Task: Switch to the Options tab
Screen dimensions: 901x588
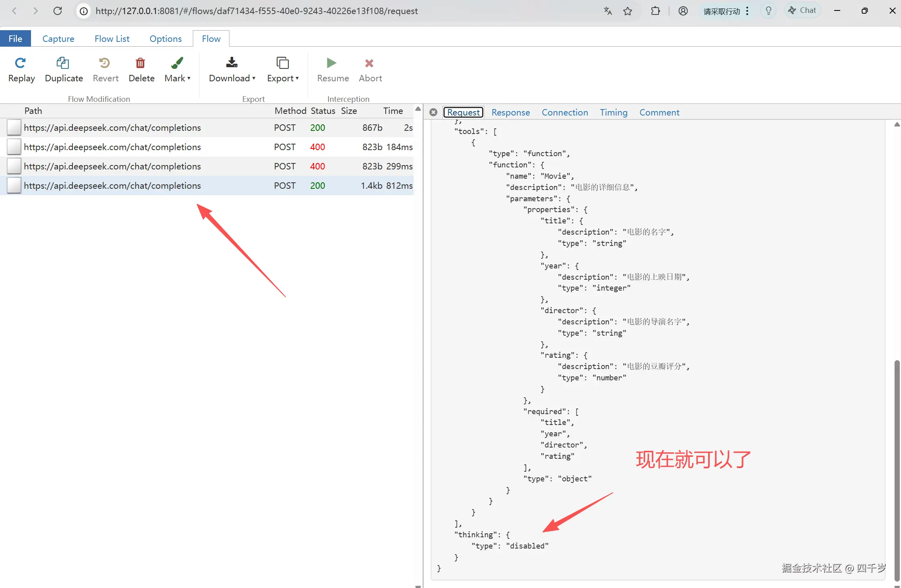Action: coord(165,39)
